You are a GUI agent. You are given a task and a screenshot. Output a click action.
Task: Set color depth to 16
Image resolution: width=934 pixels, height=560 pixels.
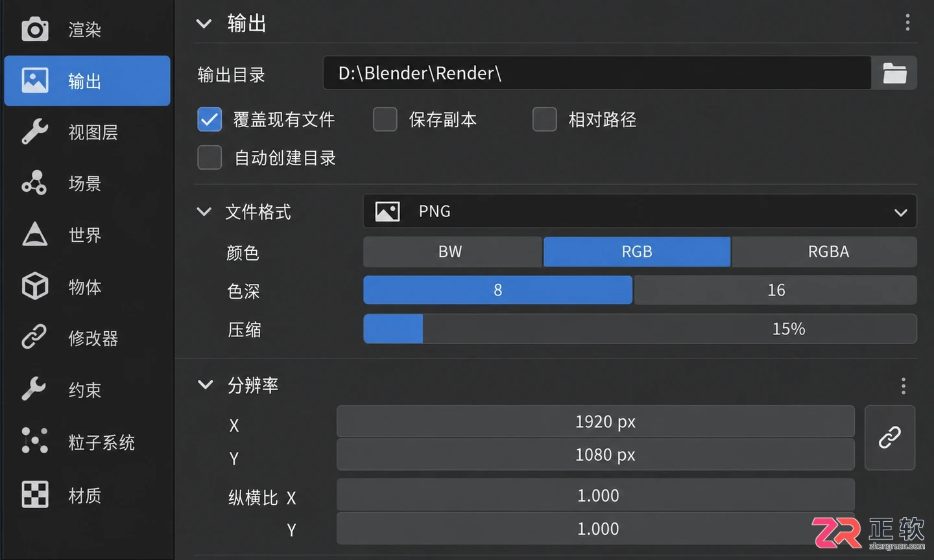point(776,290)
